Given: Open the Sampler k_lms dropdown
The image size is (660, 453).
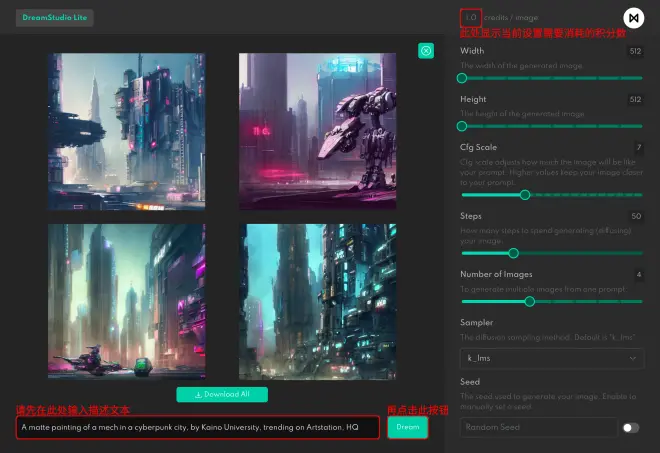Looking at the screenshot, I should (551, 358).
